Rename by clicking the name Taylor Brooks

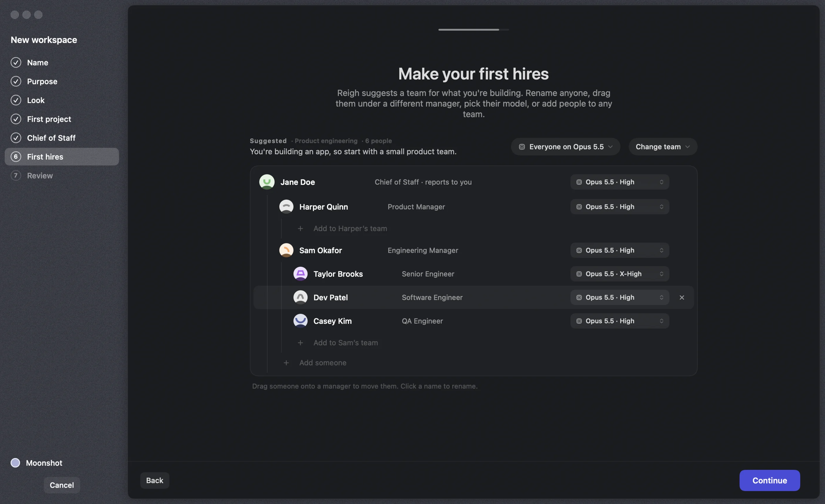(338, 274)
